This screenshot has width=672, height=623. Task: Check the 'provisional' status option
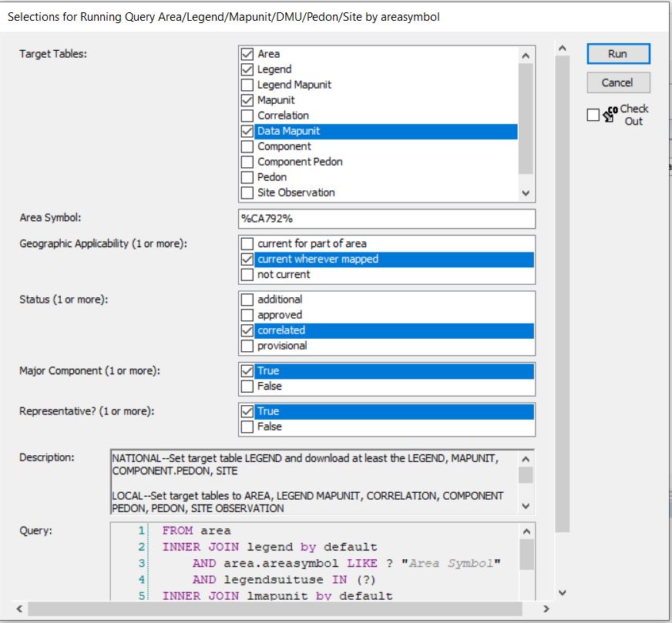coord(247,346)
